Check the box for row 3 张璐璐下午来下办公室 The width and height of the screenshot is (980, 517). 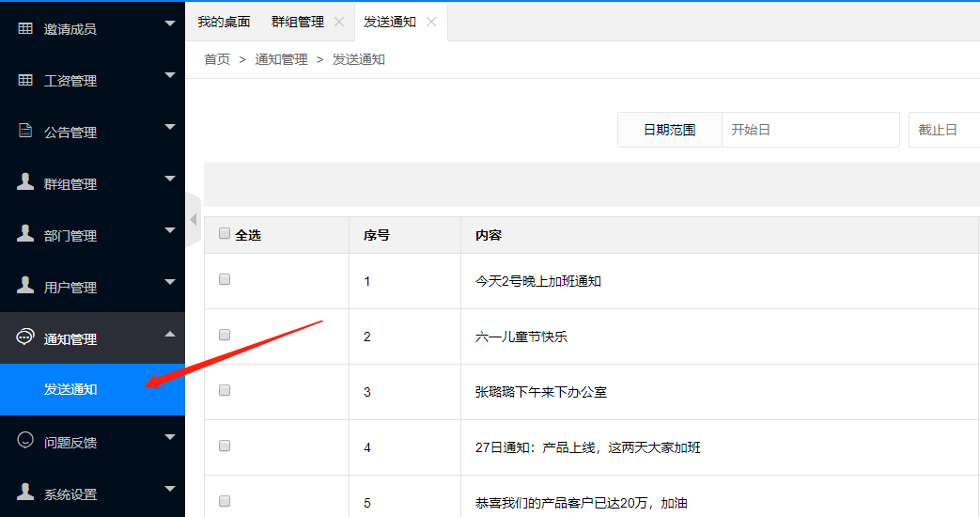click(225, 390)
